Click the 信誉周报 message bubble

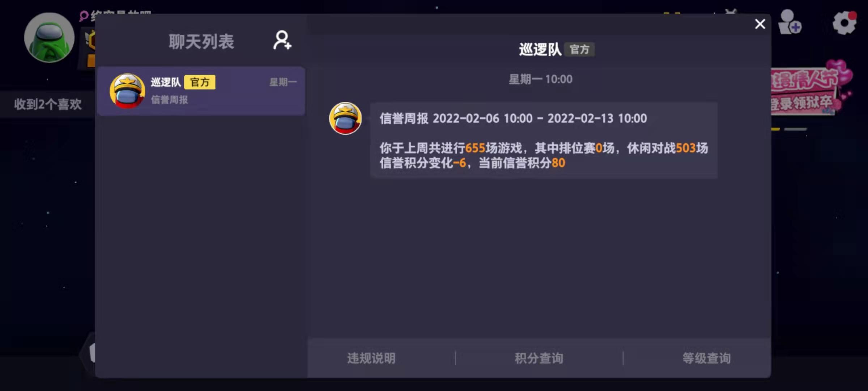coord(544,140)
